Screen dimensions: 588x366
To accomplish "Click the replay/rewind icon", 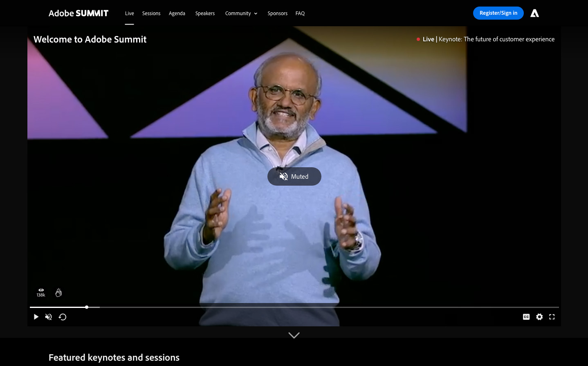I will 63,317.
